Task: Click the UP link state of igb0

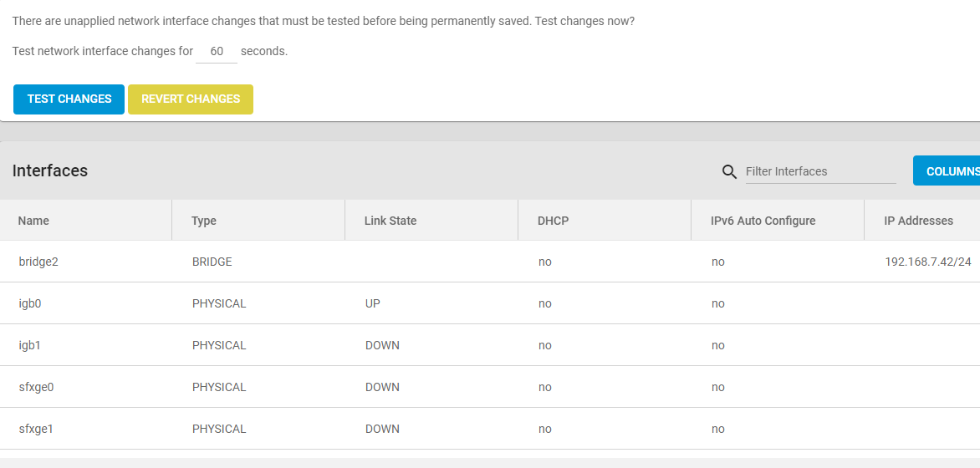Action: [x=372, y=303]
